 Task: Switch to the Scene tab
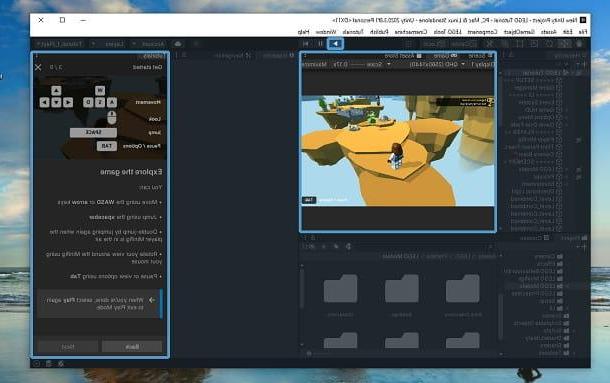click(481, 56)
